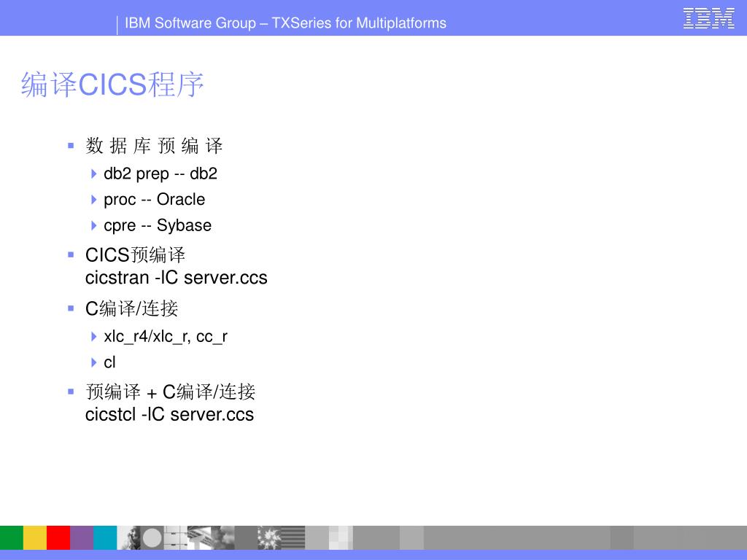This screenshot has width=747, height=560.
Task: Click the arrow bullet before 'xlc_r4/xlc_r'
Action: pos(94,337)
